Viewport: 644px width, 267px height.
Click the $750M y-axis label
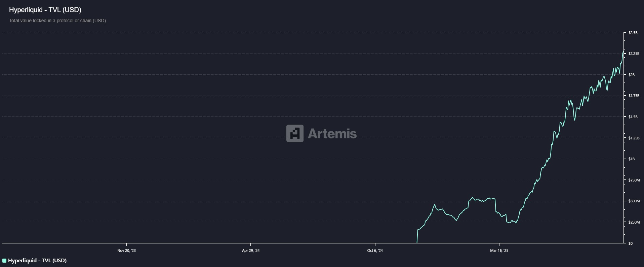634,180
